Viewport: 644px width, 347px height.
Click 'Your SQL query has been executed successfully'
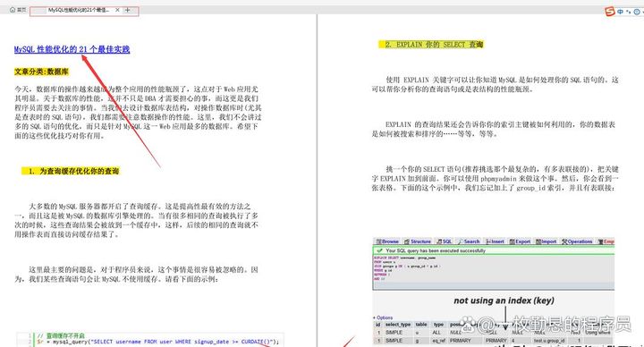click(436, 250)
